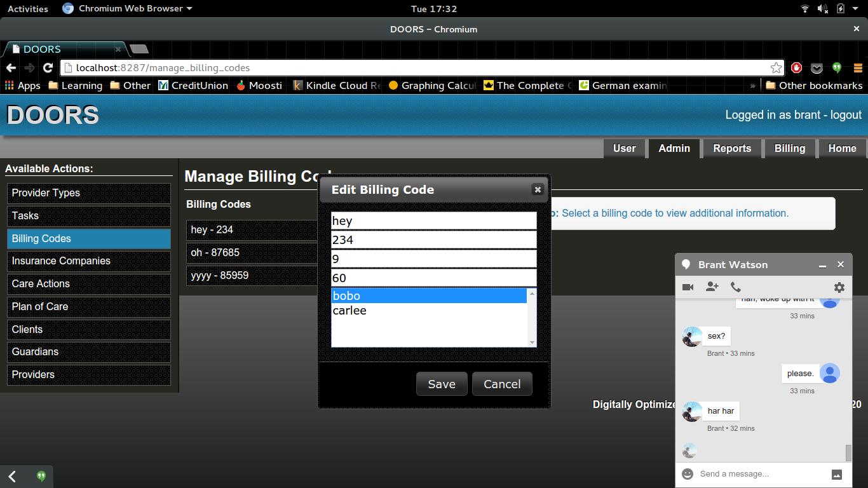Save the billing code edits
This screenshot has width=868, height=488.
tap(442, 384)
